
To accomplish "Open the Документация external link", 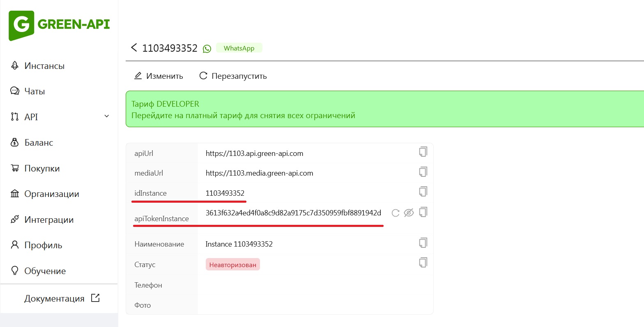I will [62, 298].
